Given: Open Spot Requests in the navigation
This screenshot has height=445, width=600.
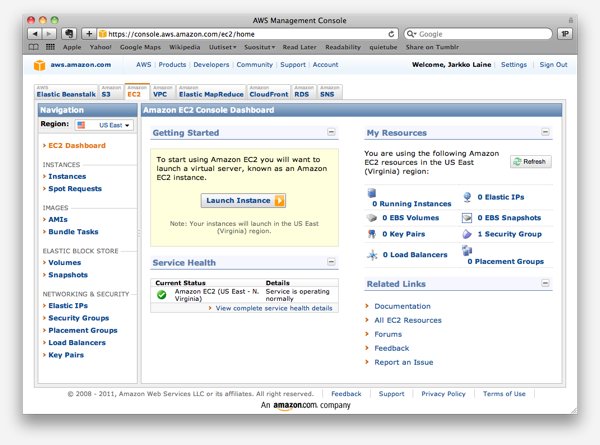Looking at the screenshot, I should tap(75, 188).
